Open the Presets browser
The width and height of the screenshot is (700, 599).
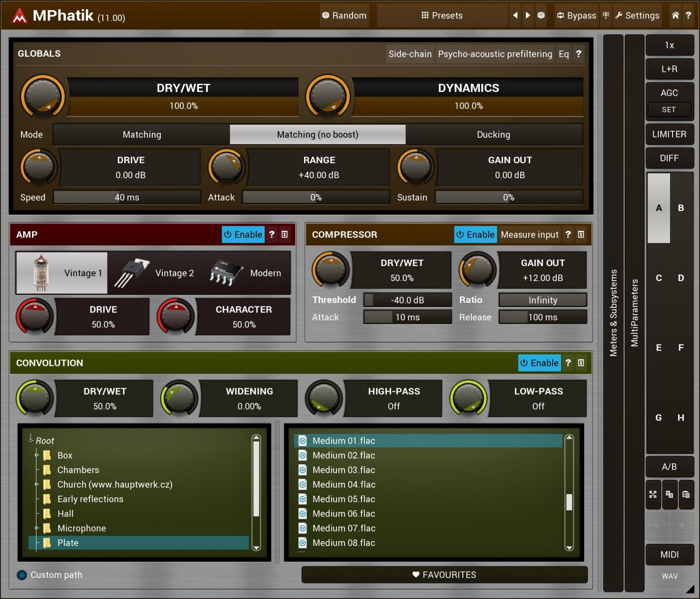pyautogui.click(x=442, y=15)
